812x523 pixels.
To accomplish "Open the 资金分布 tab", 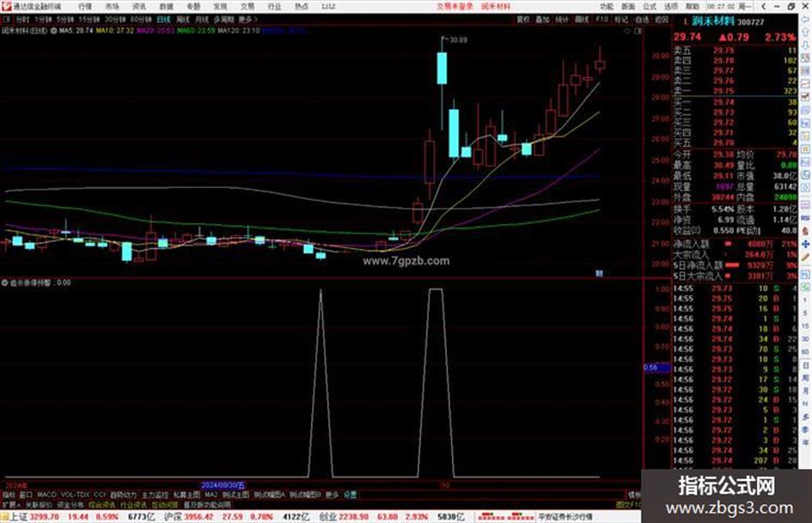I will [70, 505].
